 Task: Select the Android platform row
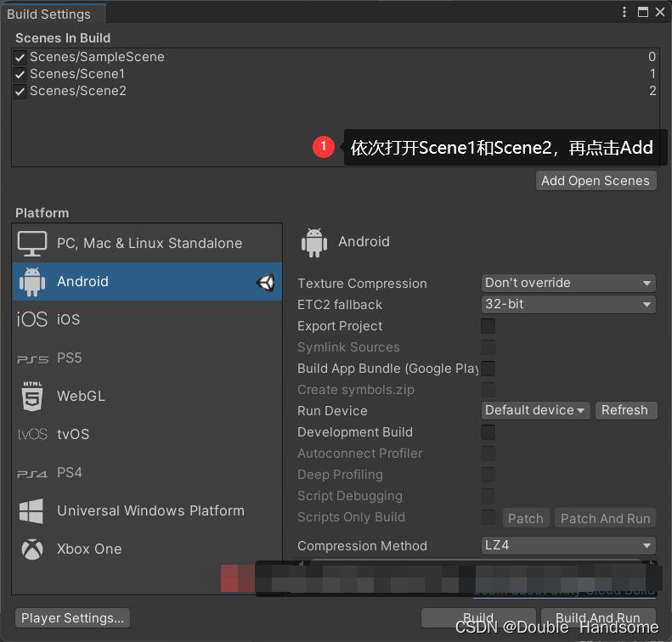pyautogui.click(x=147, y=281)
